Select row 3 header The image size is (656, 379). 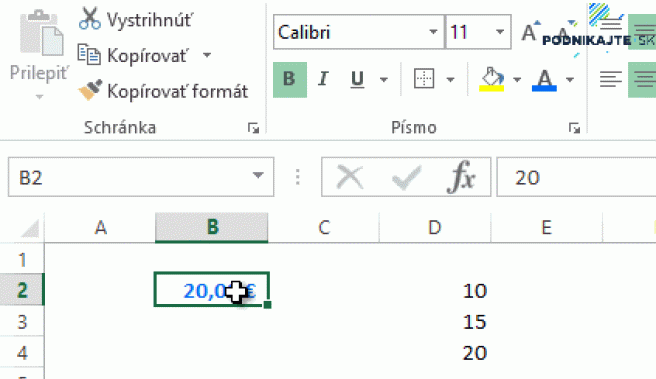(22, 322)
